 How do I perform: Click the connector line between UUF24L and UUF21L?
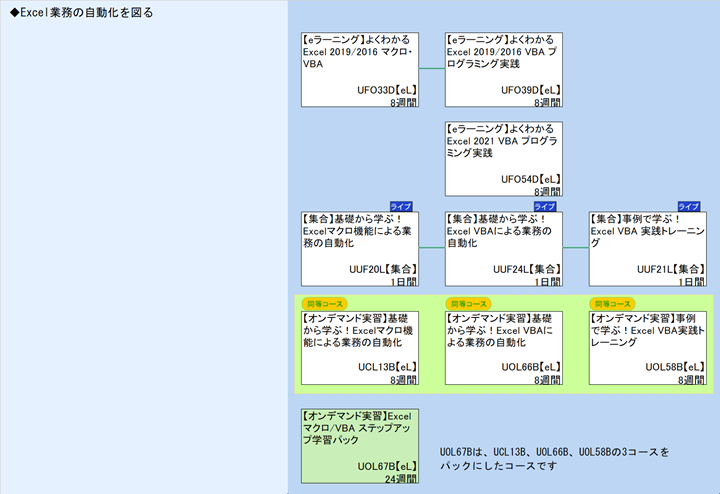(x=576, y=246)
